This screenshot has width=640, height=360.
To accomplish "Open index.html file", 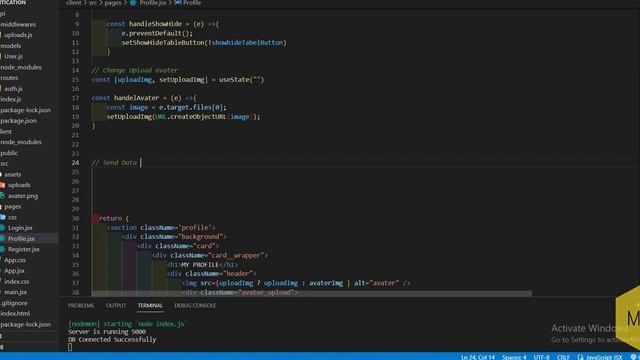I will tap(15, 313).
